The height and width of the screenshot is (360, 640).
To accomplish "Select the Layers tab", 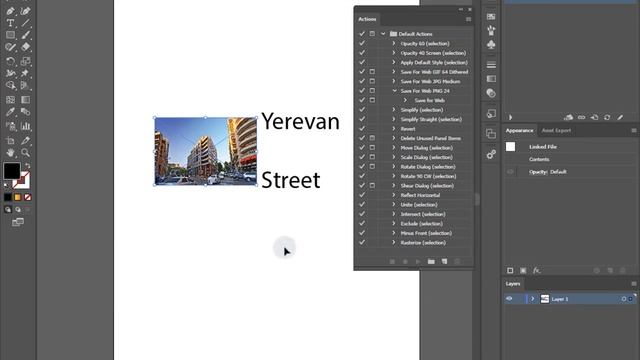I will click(x=513, y=284).
